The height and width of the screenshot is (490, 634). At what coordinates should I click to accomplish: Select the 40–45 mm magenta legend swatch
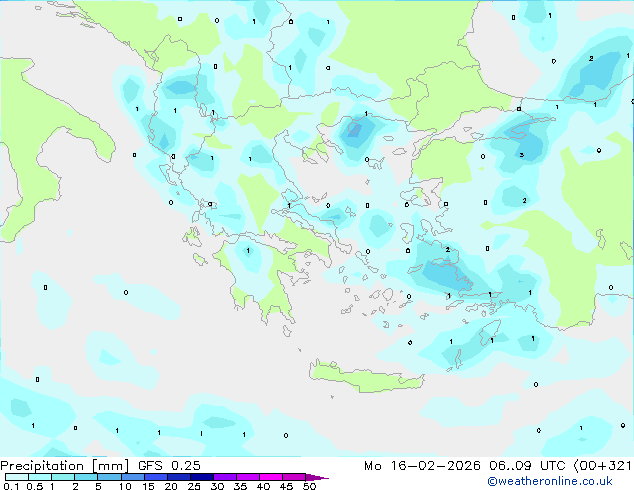(271, 477)
